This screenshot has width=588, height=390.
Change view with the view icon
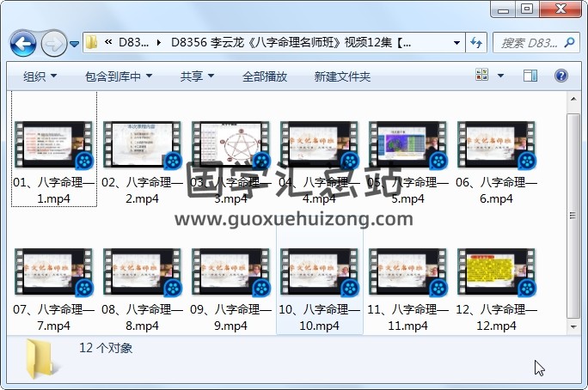tap(482, 75)
